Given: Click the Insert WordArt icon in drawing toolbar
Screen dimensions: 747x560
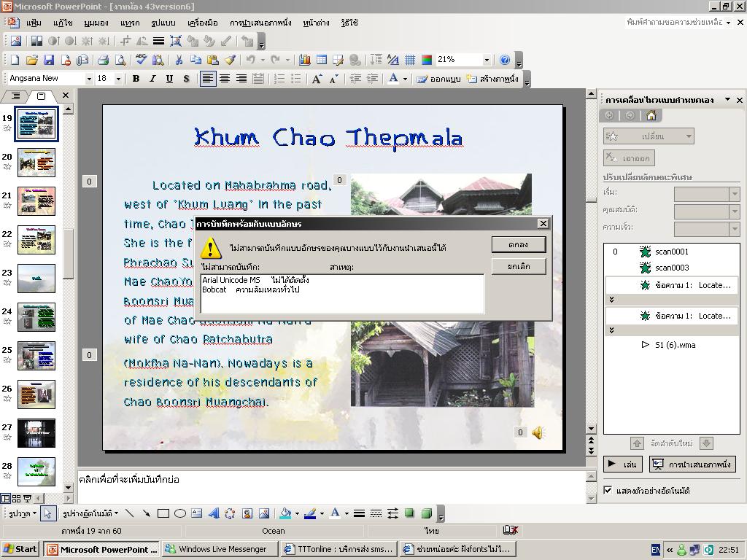Looking at the screenshot, I should [214, 513].
